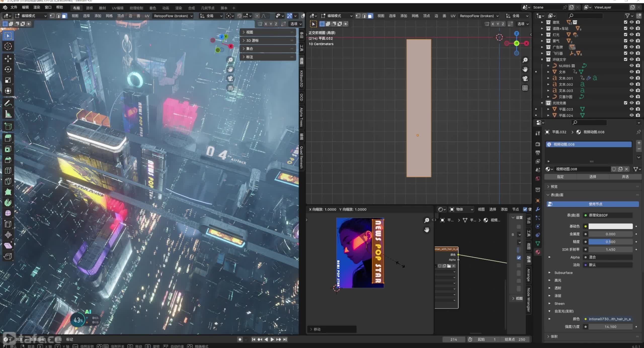Click the 选择 button in material panel
Viewport: 644px width, 348px height.
pos(593,177)
